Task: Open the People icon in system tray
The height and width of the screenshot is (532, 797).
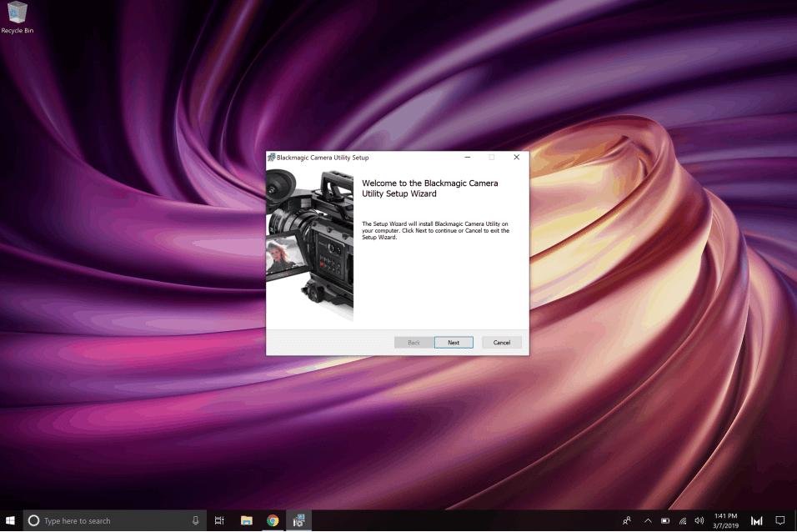Action: pos(627,520)
